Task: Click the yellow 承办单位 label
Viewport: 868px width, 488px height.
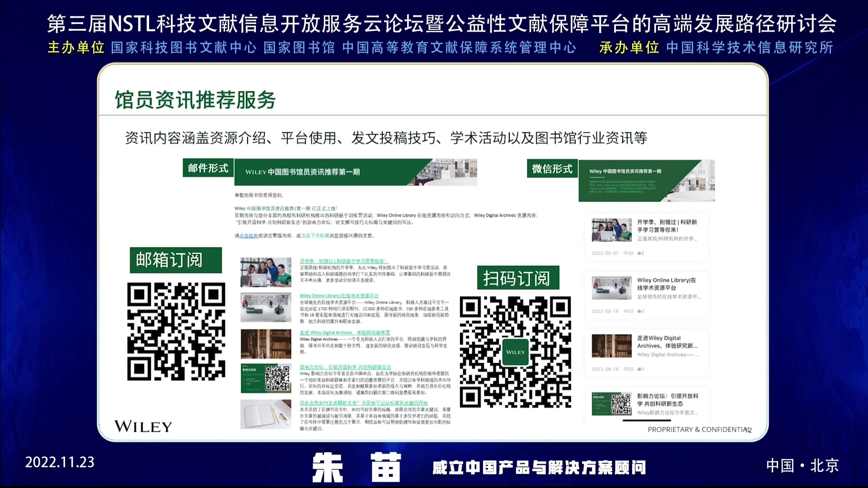Action: point(629,47)
